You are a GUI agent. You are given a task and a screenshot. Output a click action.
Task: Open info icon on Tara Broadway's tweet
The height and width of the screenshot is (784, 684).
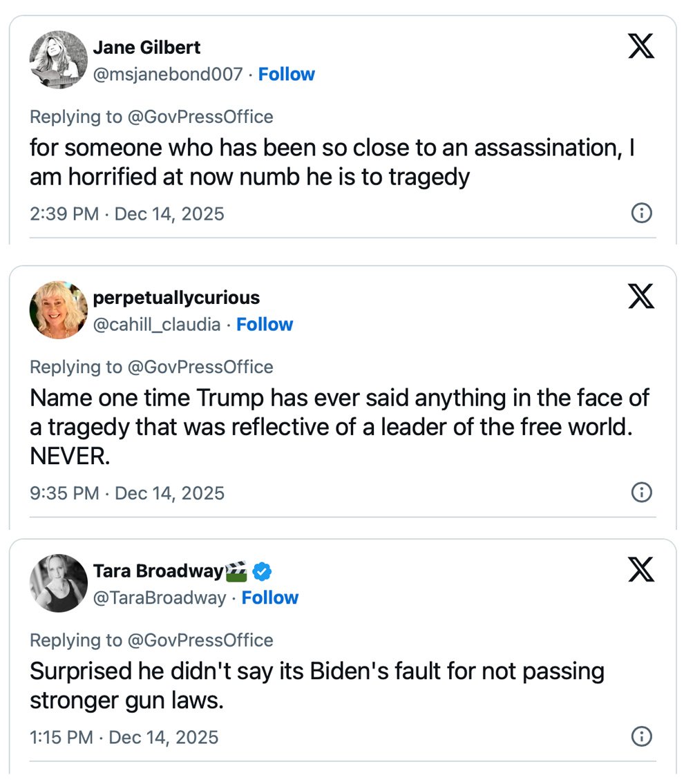click(642, 737)
